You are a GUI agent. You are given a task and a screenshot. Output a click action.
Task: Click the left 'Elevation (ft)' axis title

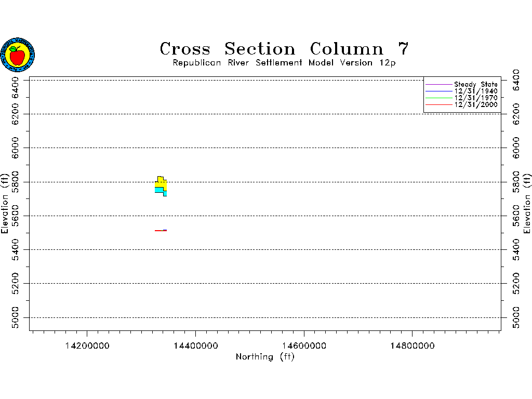point(4,204)
